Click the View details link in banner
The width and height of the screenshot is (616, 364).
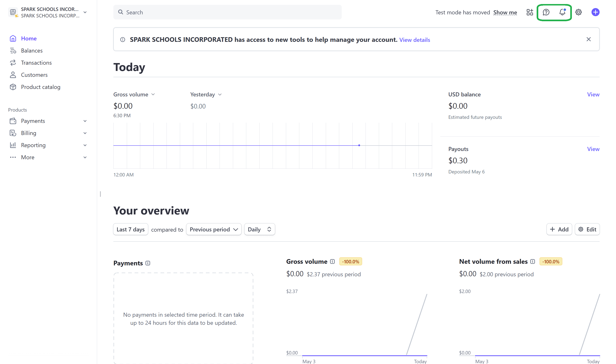tap(414, 40)
